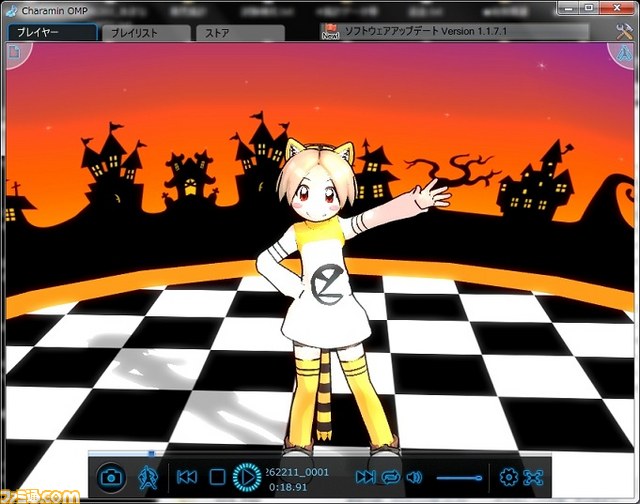Click the playback seek bar handle
The height and width of the screenshot is (504, 640).
[151, 453]
